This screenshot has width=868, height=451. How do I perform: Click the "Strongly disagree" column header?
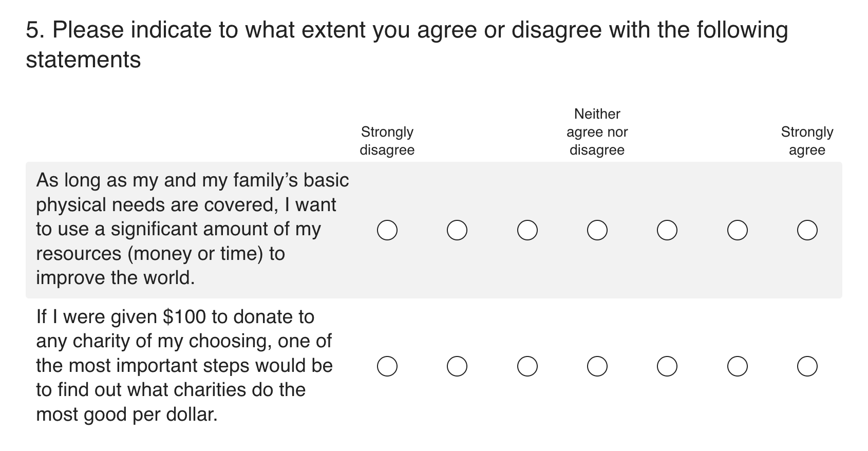(387, 141)
